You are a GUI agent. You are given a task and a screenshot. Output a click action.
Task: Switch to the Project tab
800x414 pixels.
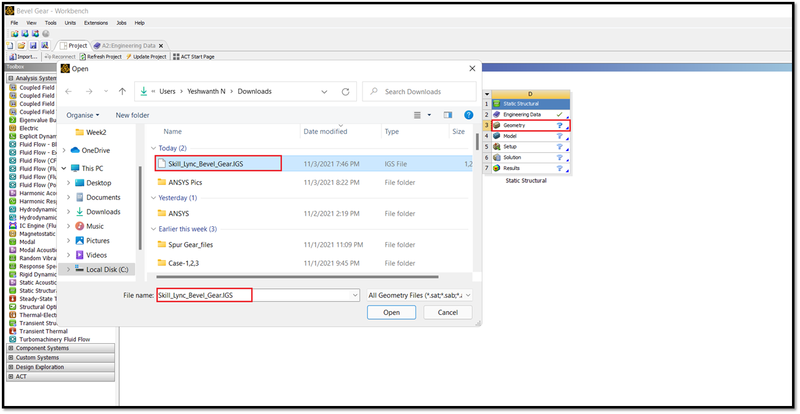click(73, 45)
